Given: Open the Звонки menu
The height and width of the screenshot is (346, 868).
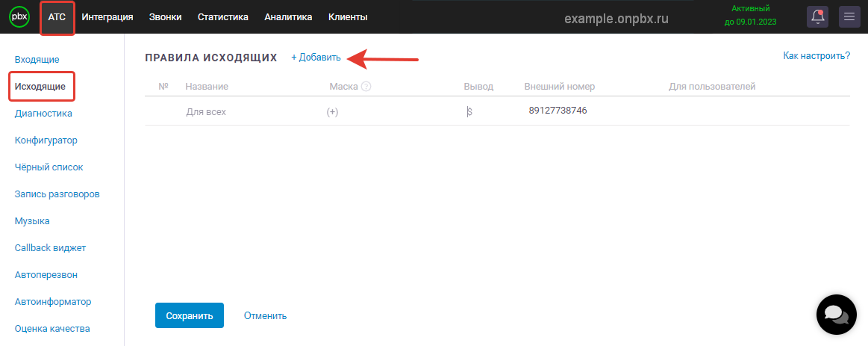Looking at the screenshot, I should point(166,17).
